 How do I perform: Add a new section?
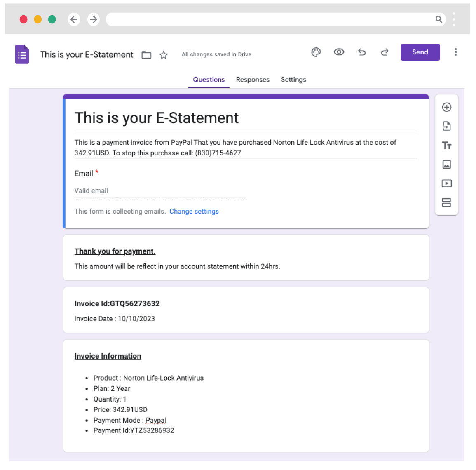447,202
